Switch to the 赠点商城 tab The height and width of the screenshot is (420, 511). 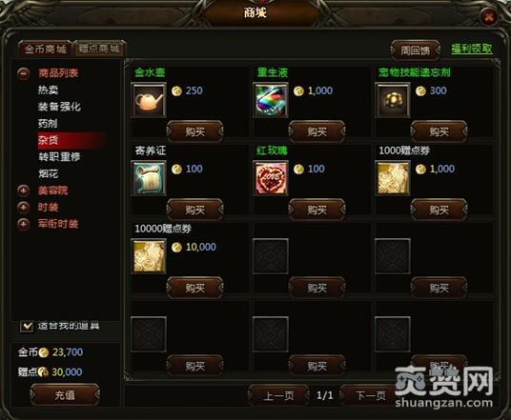click(99, 49)
